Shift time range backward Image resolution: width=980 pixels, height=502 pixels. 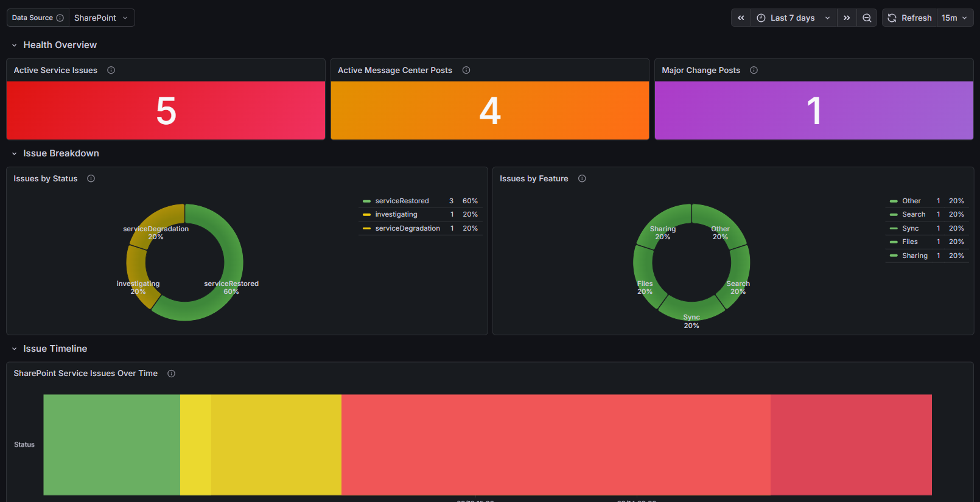coord(741,18)
